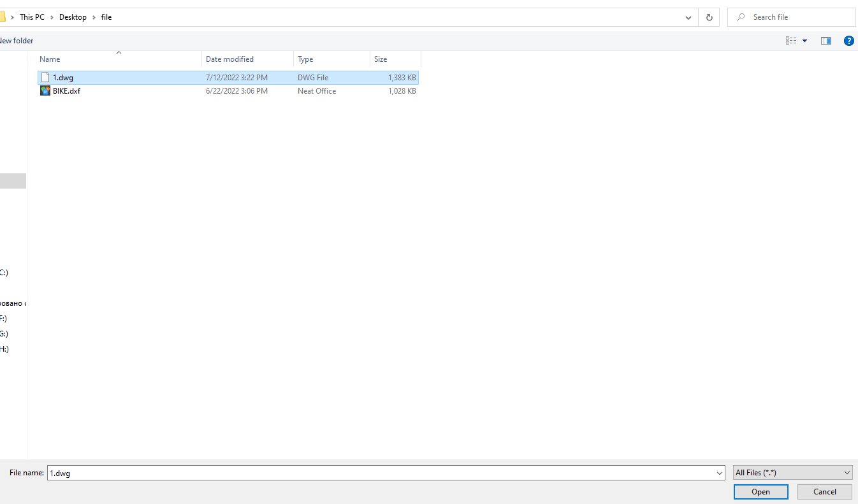Viewport: 858px width, 504px height.
Task: Click into the File name text field
Action: tap(382, 473)
